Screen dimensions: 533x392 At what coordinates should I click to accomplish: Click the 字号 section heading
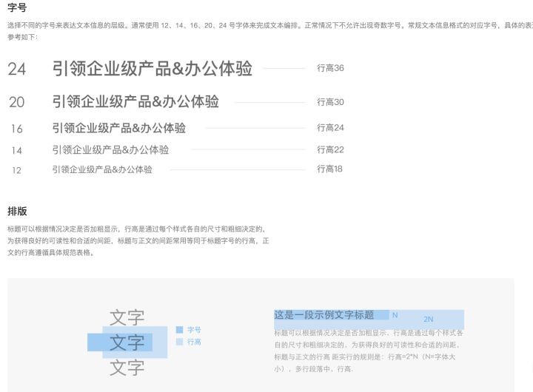(x=17, y=8)
